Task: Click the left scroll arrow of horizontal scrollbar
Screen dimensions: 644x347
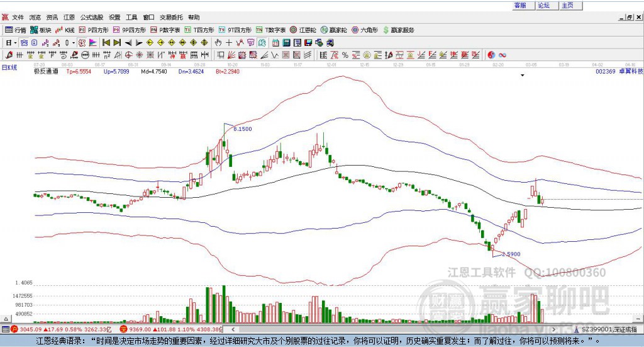Action: (233, 329)
